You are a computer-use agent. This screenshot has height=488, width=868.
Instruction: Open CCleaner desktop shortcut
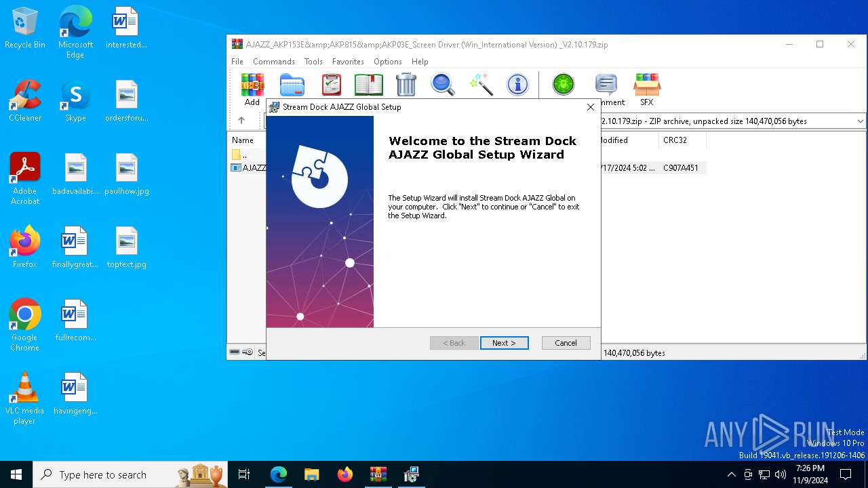(x=25, y=101)
